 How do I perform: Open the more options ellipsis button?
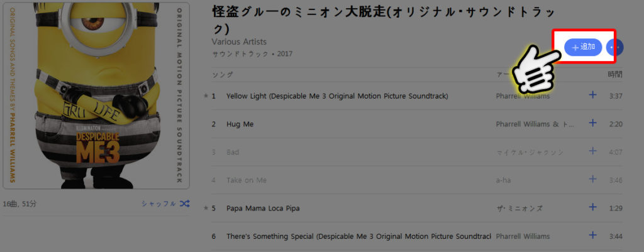pyautogui.click(x=614, y=48)
